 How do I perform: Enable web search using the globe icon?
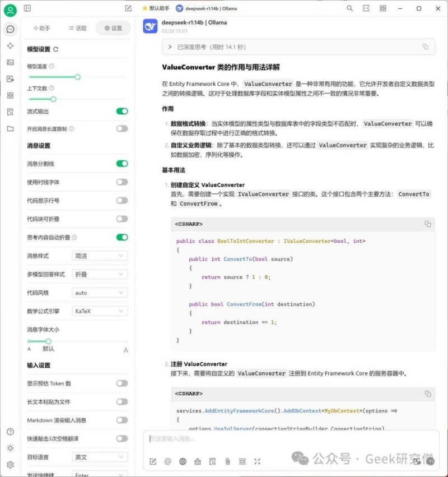click(x=181, y=460)
